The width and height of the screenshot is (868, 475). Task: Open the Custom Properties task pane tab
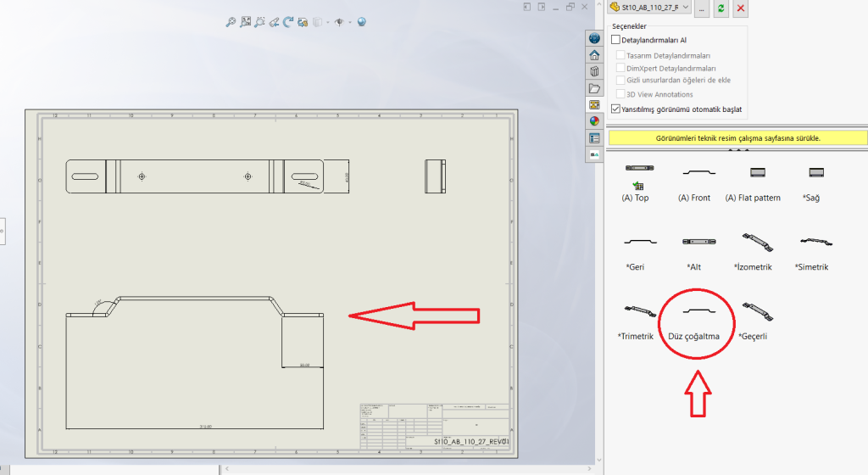pos(594,137)
